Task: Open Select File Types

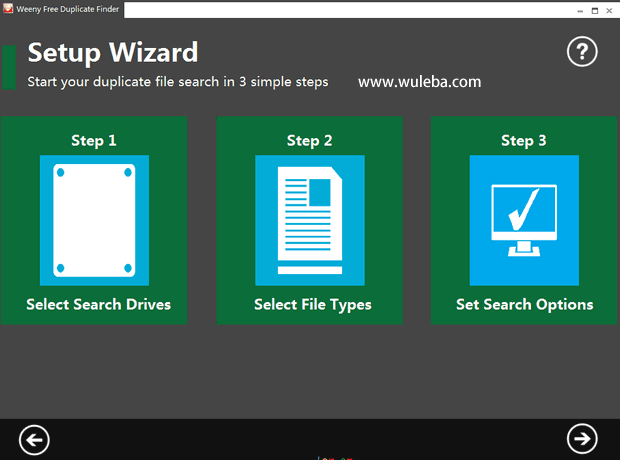Action: 313,305
